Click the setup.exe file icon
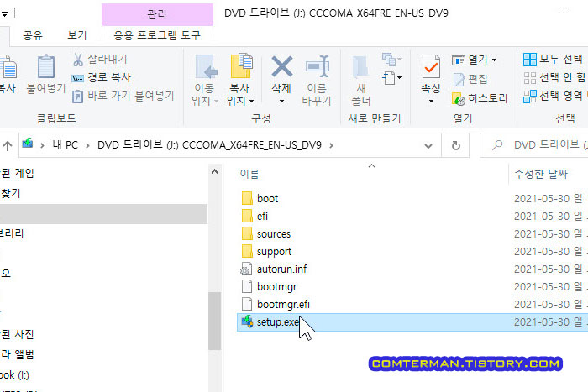The image size is (588, 392). [247, 321]
